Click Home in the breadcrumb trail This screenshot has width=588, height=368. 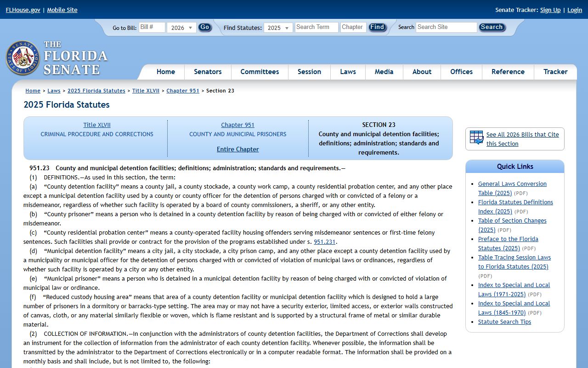click(33, 91)
